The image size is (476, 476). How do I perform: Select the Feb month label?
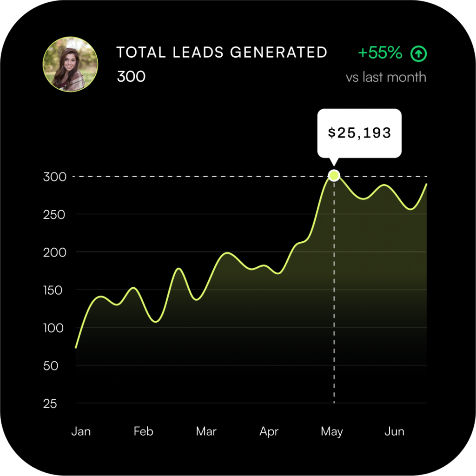(143, 431)
